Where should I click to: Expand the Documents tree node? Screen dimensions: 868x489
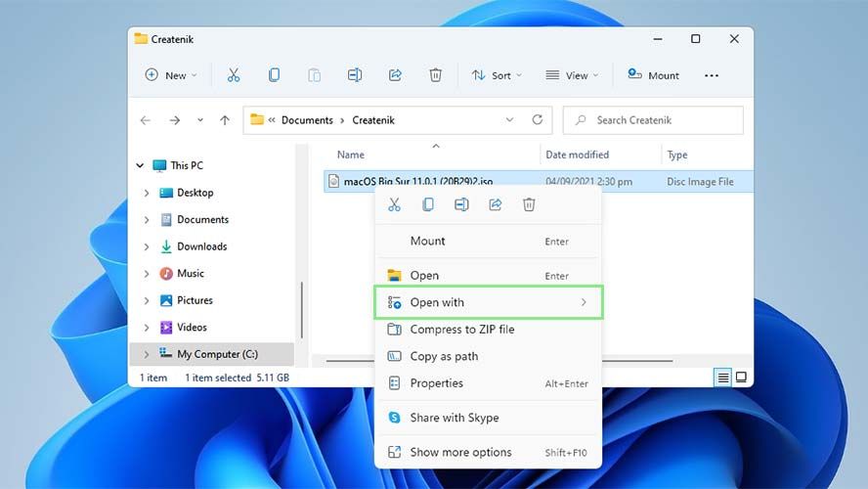point(147,220)
